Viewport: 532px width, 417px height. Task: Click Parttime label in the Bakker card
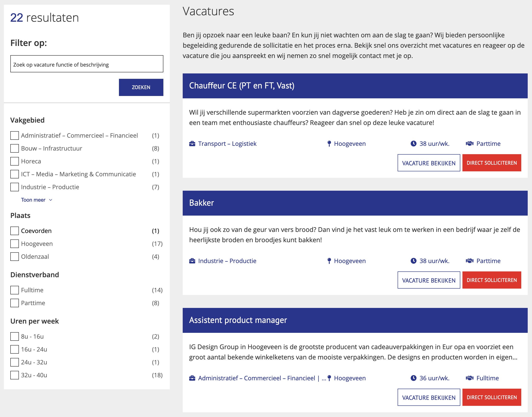(488, 261)
